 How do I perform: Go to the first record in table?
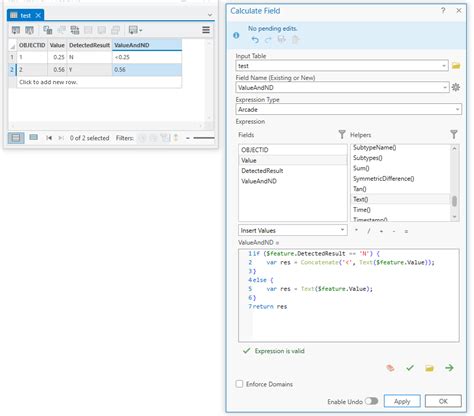[x=49, y=138]
